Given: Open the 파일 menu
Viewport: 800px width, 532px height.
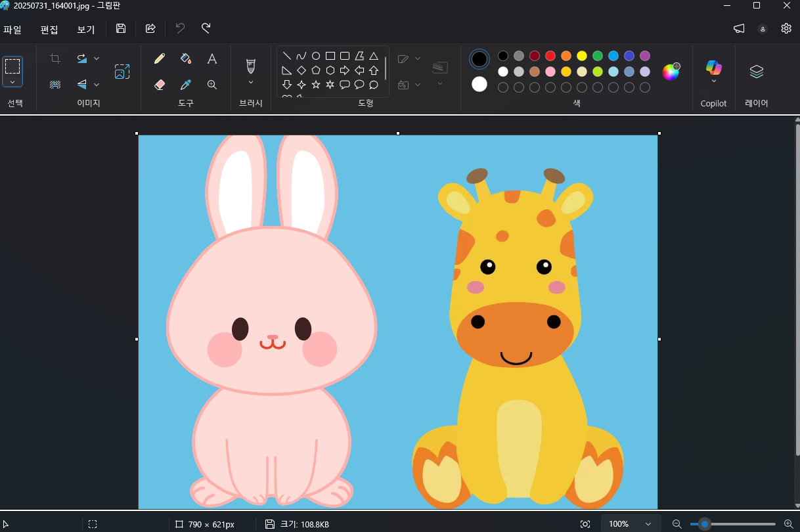Looking at the screenshot, I should pyautogui.click(x=12, y=30).
